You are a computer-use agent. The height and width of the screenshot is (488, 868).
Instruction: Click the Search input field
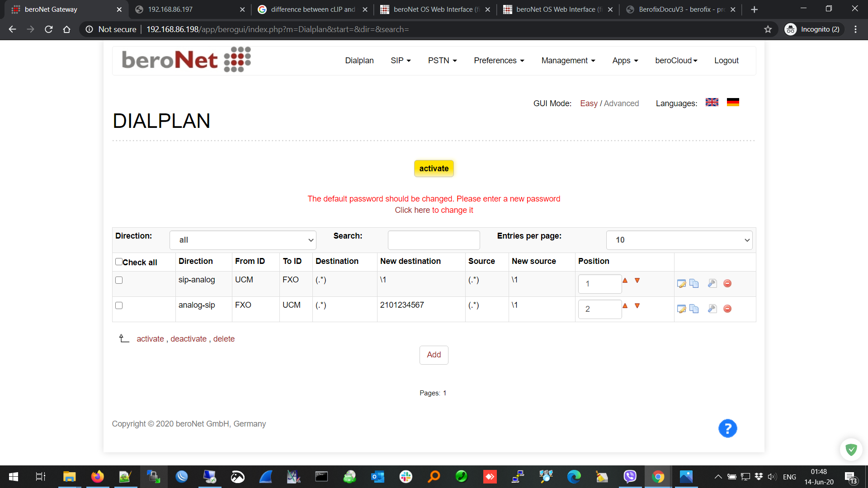pyautogui.click(x=434, y=240)
